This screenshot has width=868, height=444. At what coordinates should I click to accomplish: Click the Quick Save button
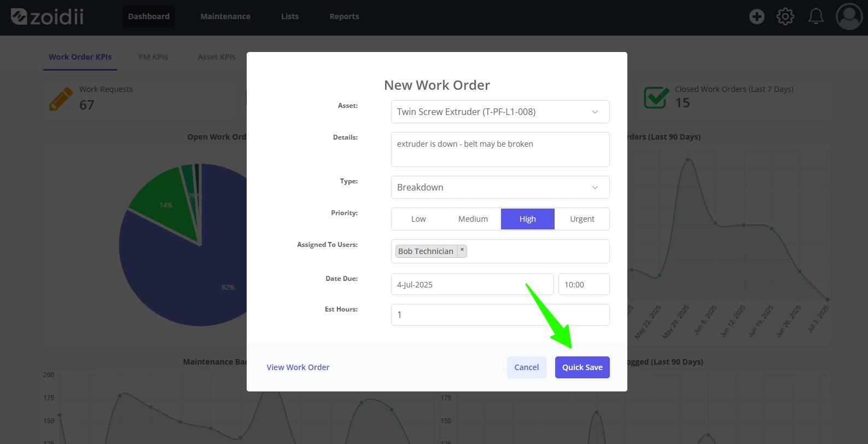point(582,367)
